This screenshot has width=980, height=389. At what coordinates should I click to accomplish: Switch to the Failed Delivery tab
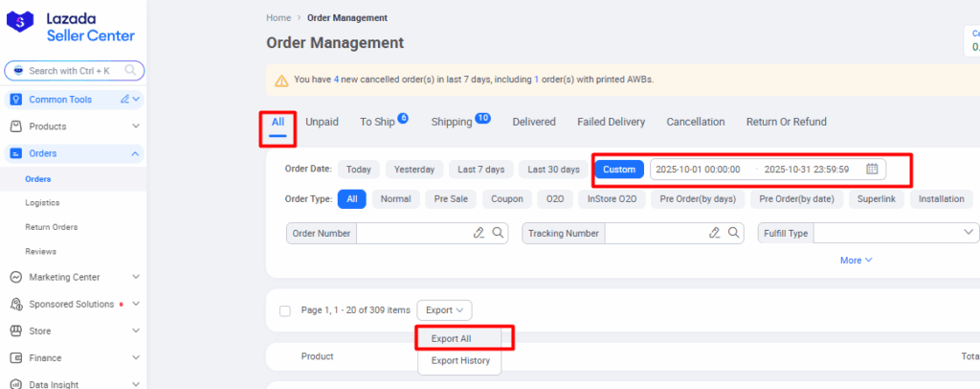(x=612, y=122)
